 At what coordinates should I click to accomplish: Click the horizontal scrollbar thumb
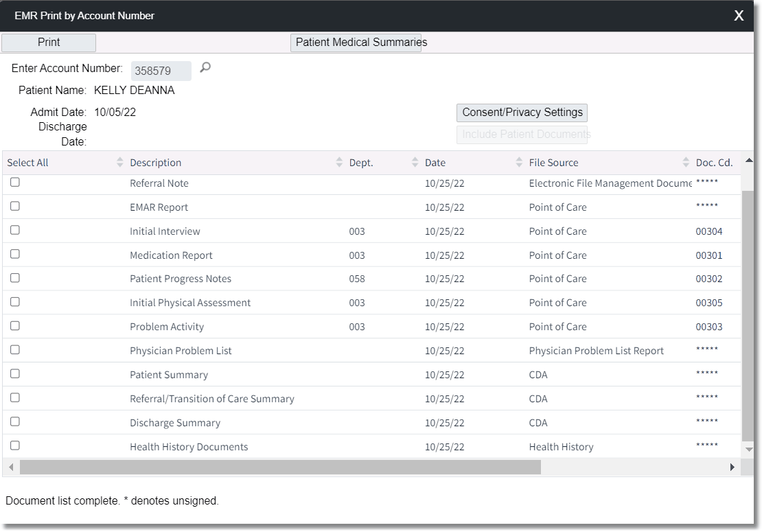click(x=280, y=467)
